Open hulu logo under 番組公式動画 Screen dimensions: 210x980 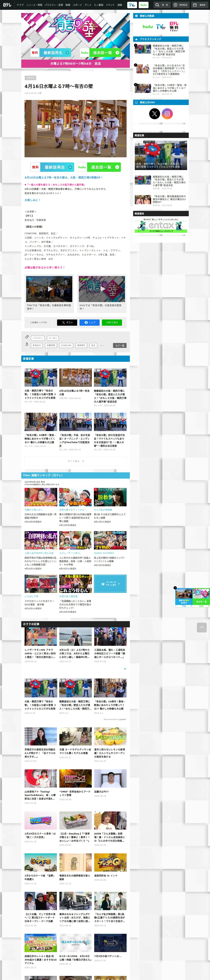(x=148, y=27)
